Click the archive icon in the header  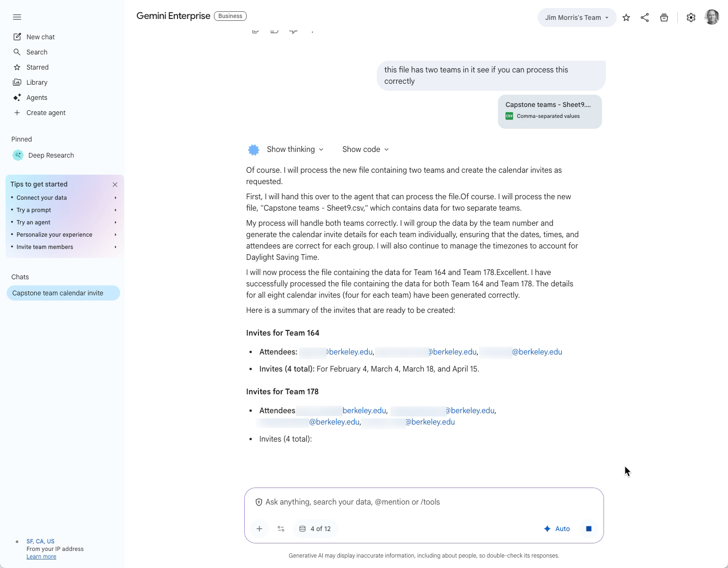click(664, 18)
